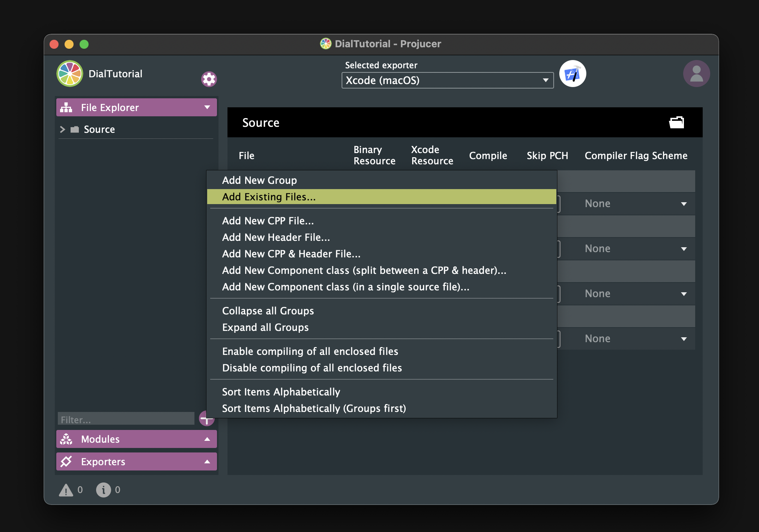759x532 pixels.
Task: Open project settings gear icon
Action: (209, 79)
